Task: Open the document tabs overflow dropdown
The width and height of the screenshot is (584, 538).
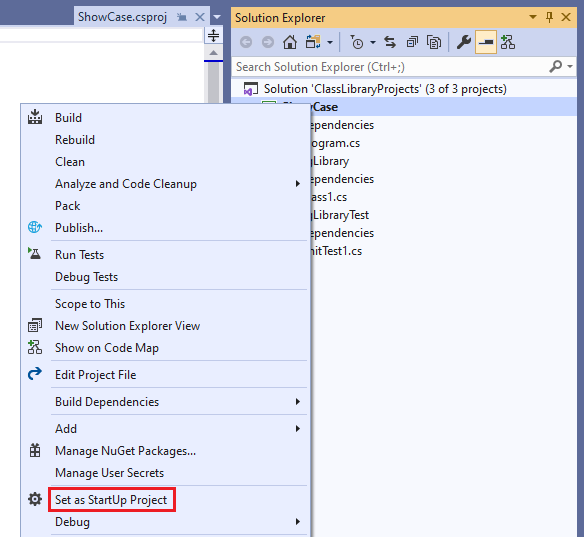Action: (217, 17)
